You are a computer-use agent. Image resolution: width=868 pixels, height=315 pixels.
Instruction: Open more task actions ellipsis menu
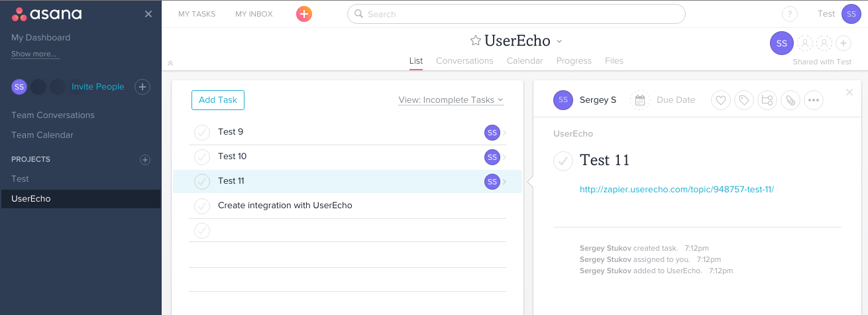click(813, 100)
